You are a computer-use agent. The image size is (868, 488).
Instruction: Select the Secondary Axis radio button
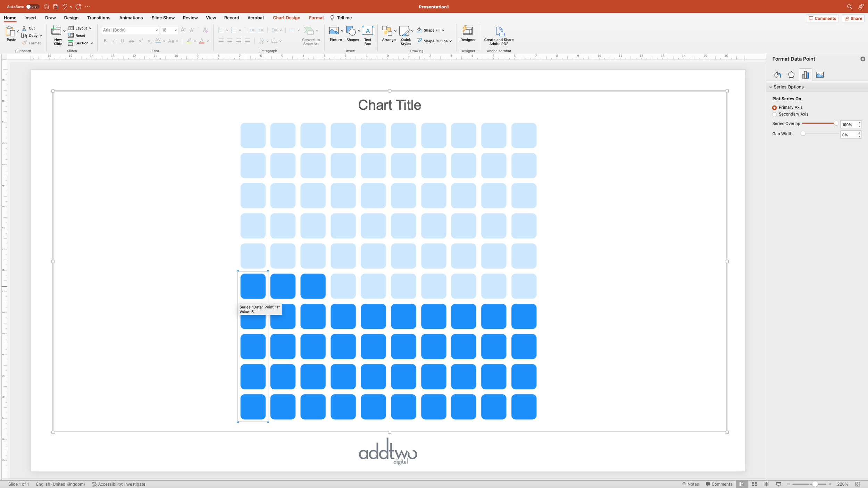[774, 115]
